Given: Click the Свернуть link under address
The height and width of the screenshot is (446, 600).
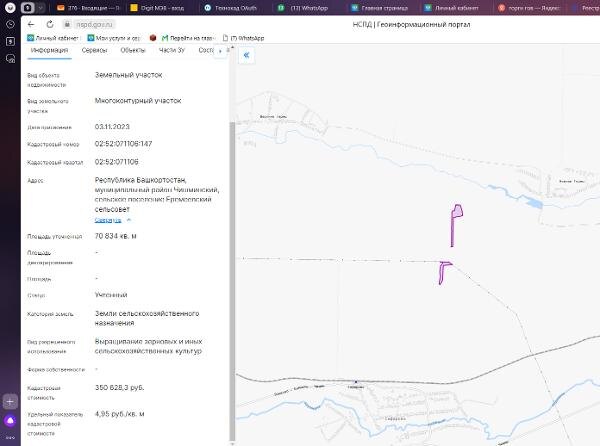Looking at the screenshot, I should point(108,220).
